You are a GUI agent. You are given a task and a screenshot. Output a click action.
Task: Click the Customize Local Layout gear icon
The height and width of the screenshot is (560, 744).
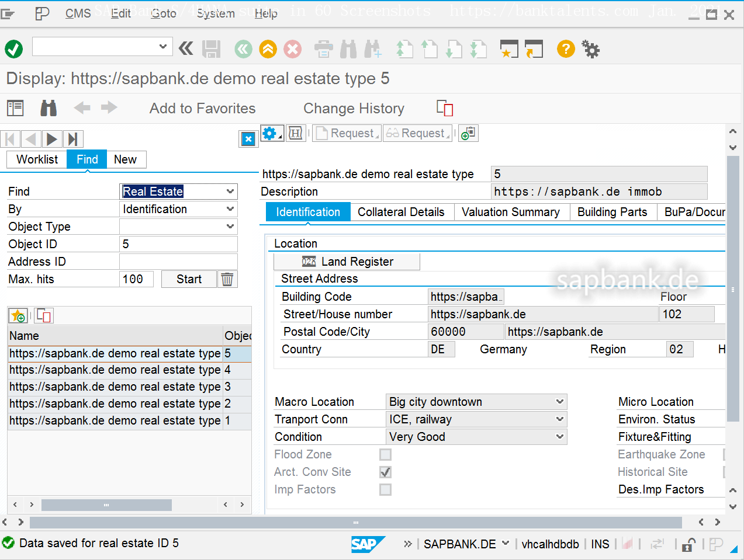[591, 50]
